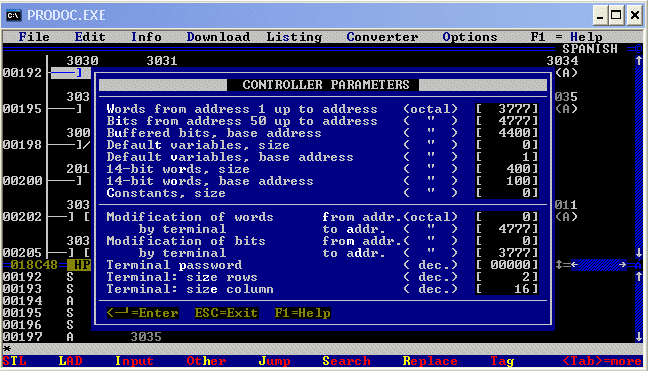Open the Converter menu
This screenshot has width=648, height=371.
(x=382, y=37)
